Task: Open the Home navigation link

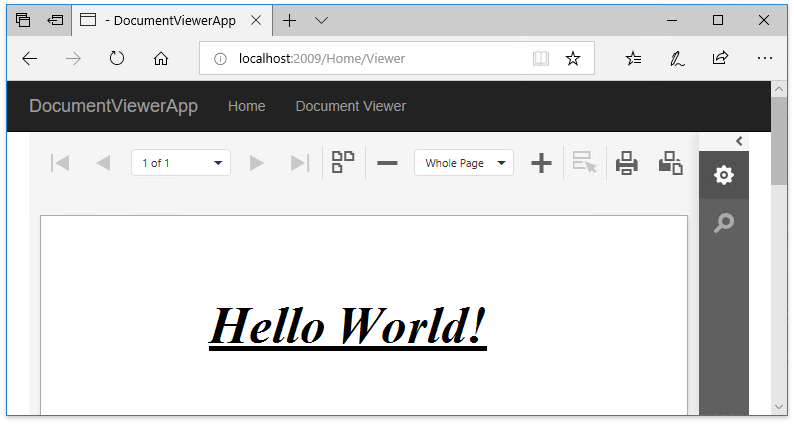Action: (246, 106)
